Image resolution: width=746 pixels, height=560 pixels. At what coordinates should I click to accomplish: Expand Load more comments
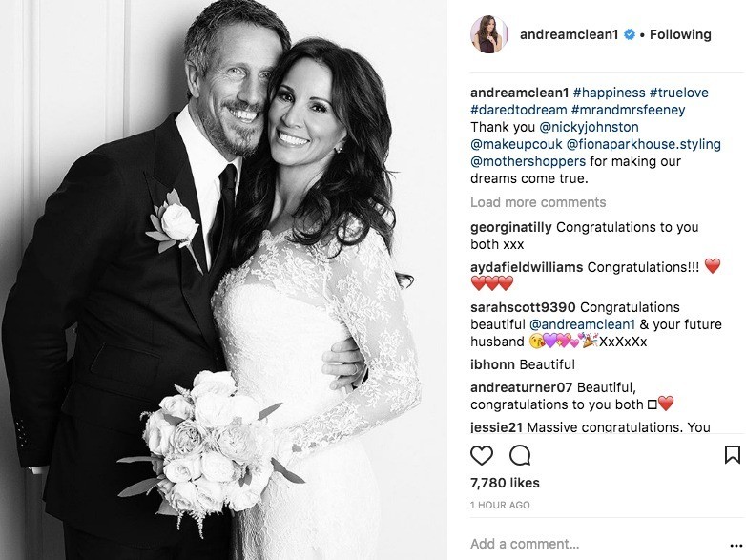(x=538, y=202)
